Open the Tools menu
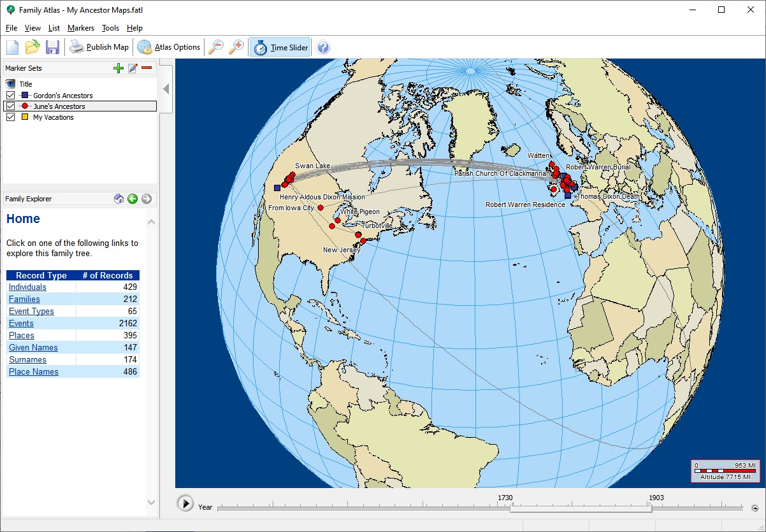The image size is (766, 532). tap(110, 28)
